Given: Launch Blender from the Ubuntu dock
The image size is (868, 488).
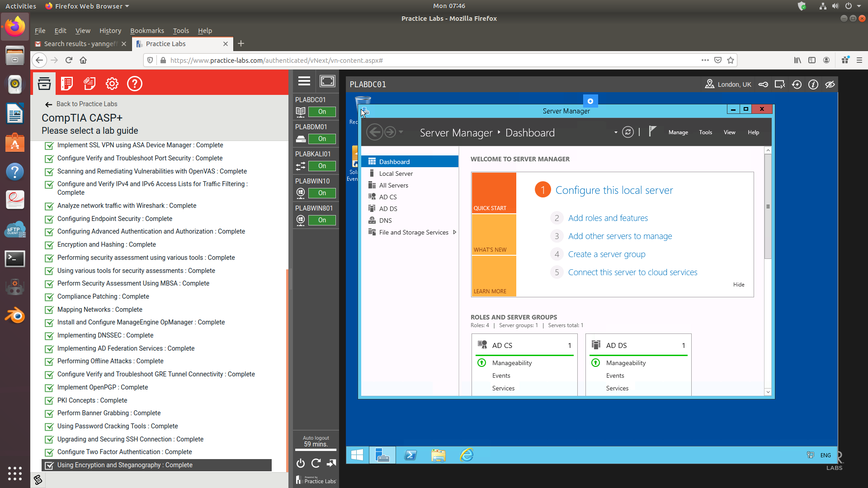Looking at the screenshot, I should click(x=15, y=315).
